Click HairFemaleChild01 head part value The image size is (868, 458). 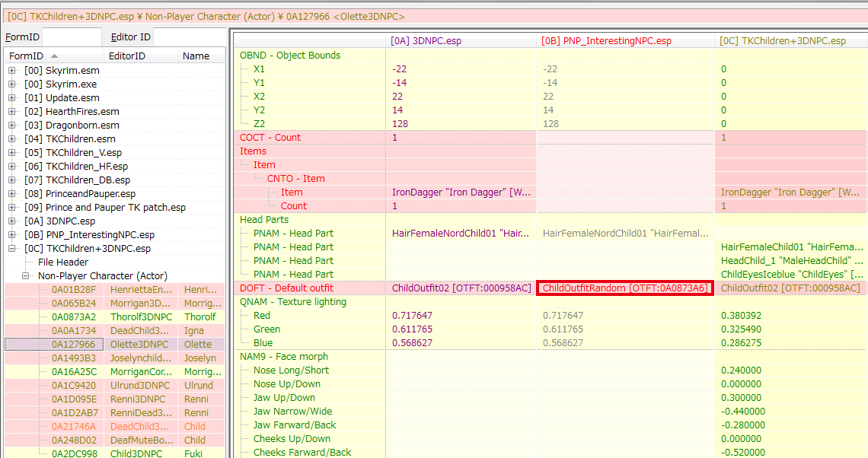click(791, 247)
